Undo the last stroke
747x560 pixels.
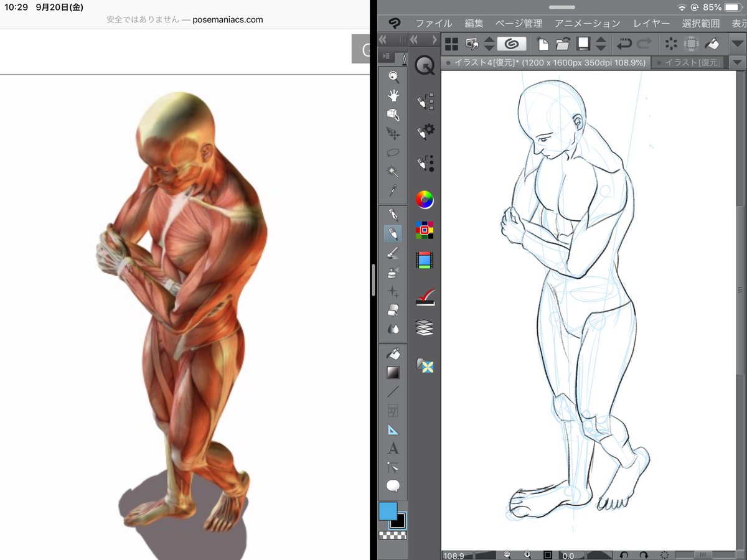click(624, 44)
